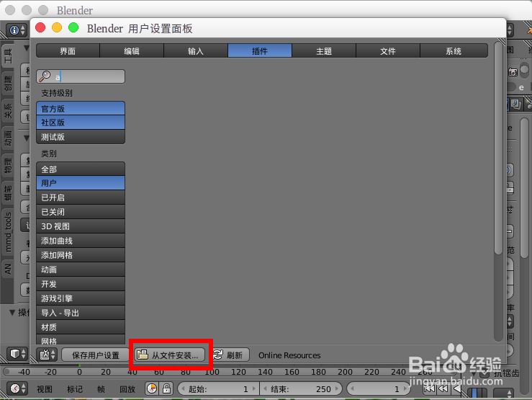532x400 pixels.
Task: Pick the 导入 - 导出 category
Action: 81,313
